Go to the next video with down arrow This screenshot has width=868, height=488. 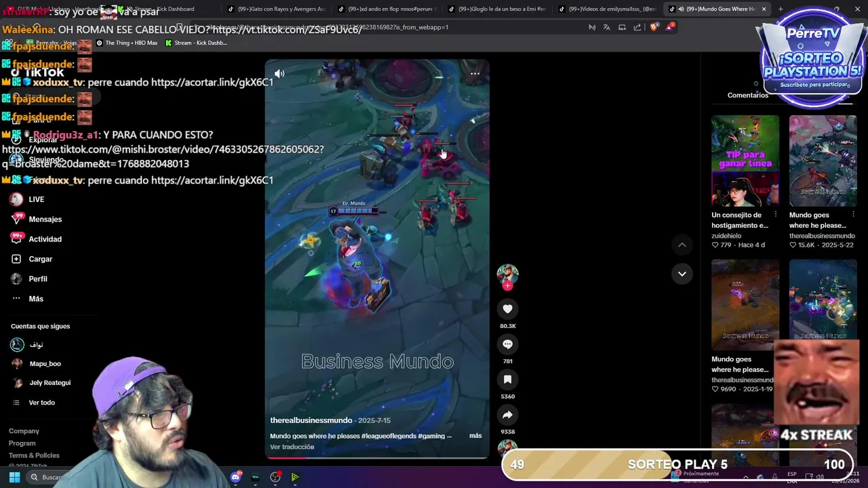click(x=682, y=274)
